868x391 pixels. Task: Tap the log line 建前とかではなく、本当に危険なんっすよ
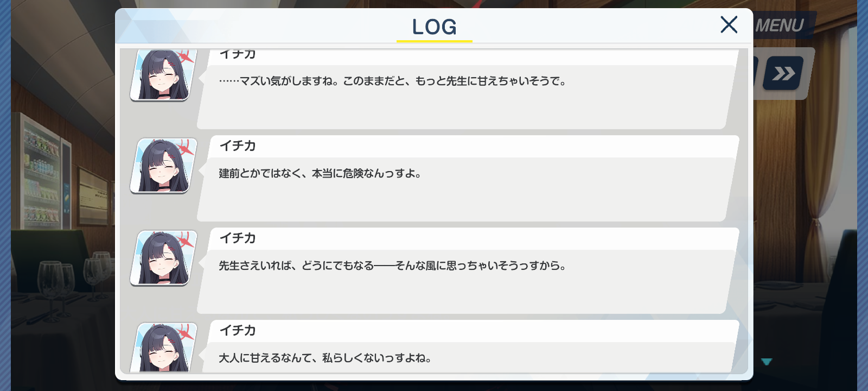coord(320,173)
